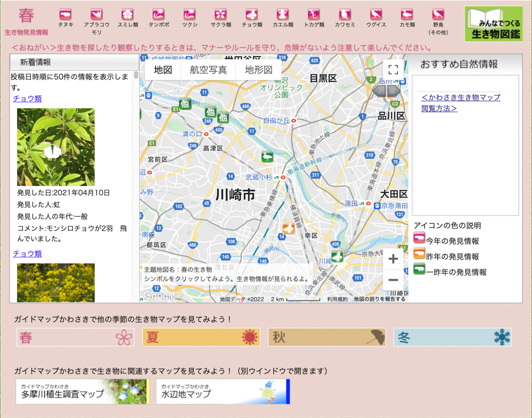532x418 pixels.
Task: Click the 蒲田 station label on map
Action: click(351, 203)
